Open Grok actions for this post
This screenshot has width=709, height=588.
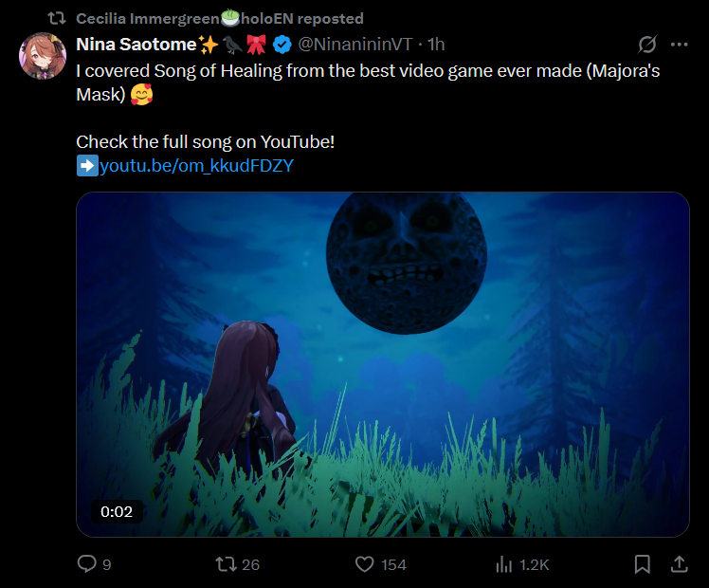[648, 45]
